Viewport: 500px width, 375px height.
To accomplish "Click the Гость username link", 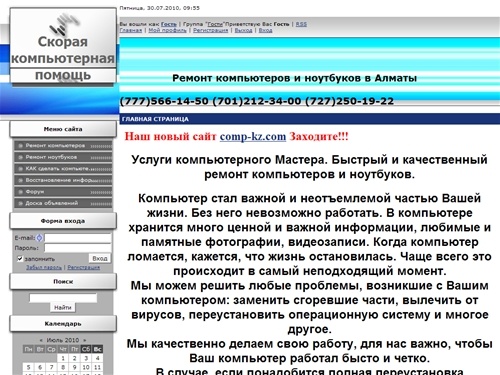I will pyautogui.click(x=169, y=24).
